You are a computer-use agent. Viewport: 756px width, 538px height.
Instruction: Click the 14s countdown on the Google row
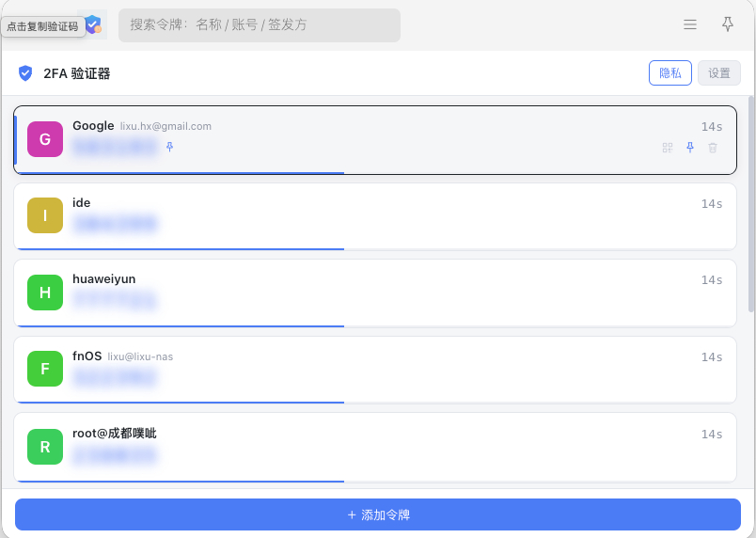coord(712,127)
